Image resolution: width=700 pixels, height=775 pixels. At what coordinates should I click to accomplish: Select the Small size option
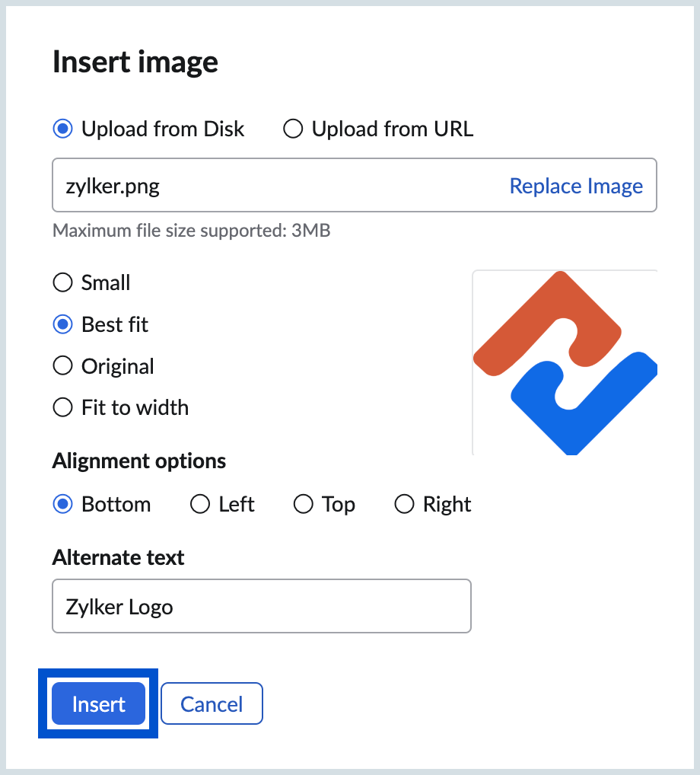click(62, 282)
